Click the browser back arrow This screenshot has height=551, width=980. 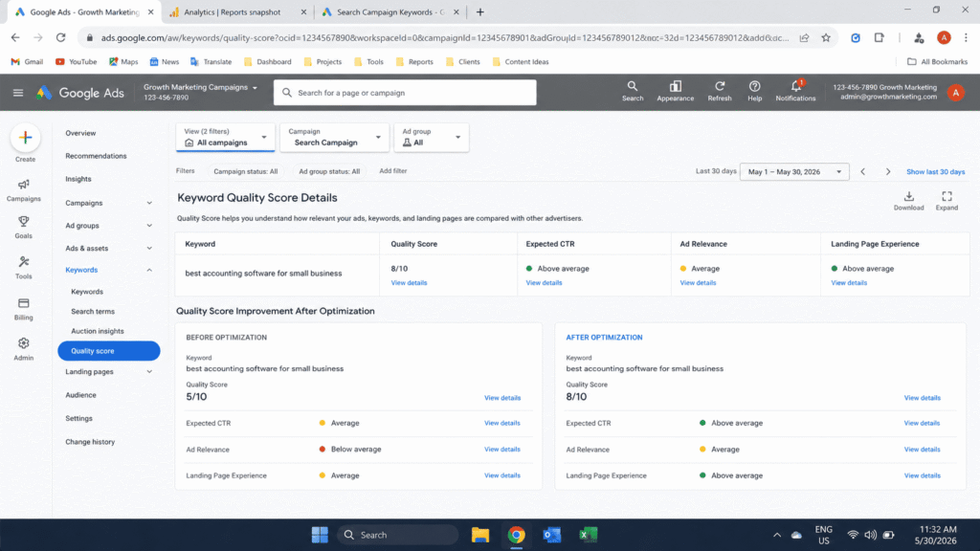tap(15, 37)
